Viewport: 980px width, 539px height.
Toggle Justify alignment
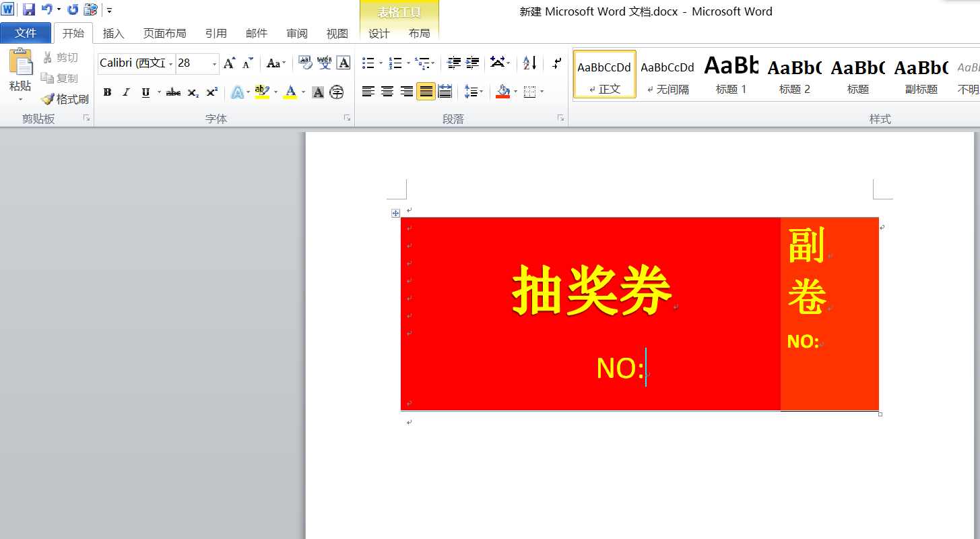[x=426, y=92]
